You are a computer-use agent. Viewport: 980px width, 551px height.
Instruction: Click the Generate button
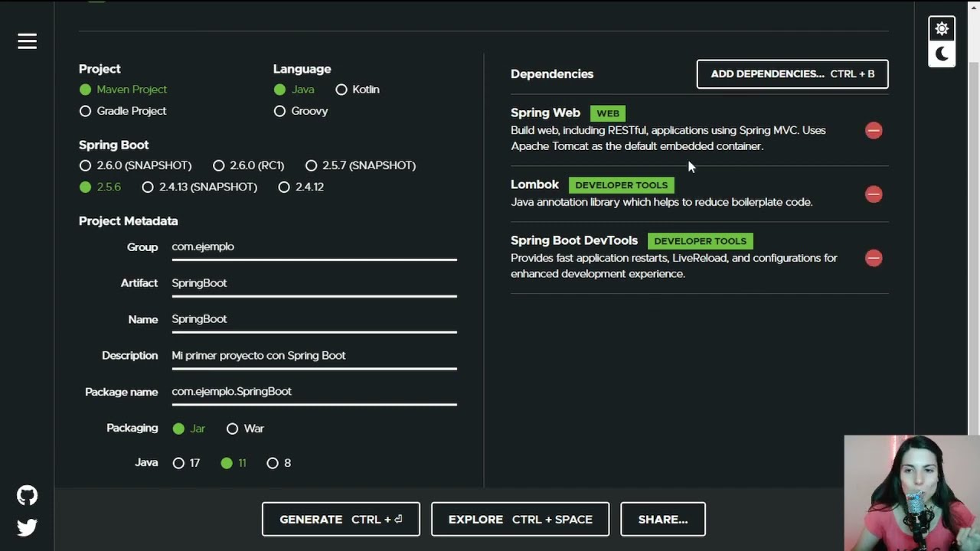[x=341, y=519]
